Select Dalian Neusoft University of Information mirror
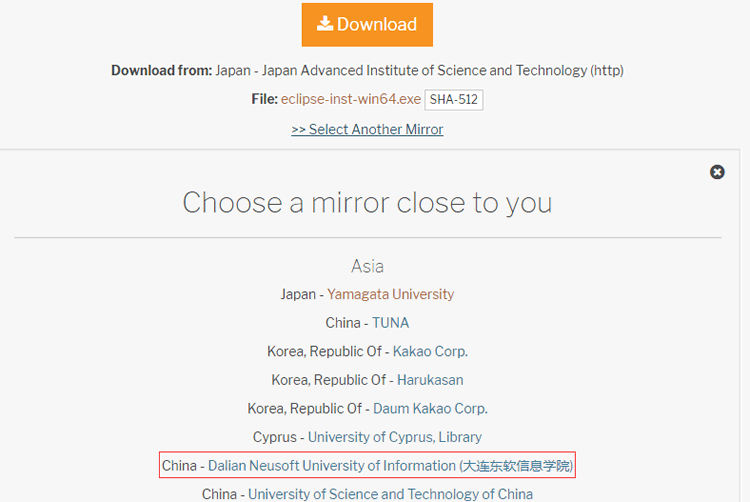This screenshot has height=502, width=750. tap(331, 465)
